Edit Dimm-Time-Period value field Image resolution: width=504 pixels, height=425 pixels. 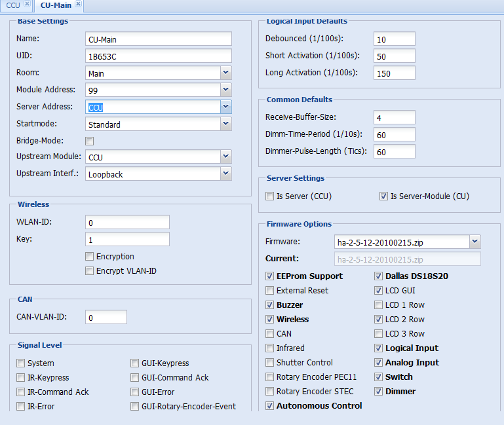coord(395,134)
